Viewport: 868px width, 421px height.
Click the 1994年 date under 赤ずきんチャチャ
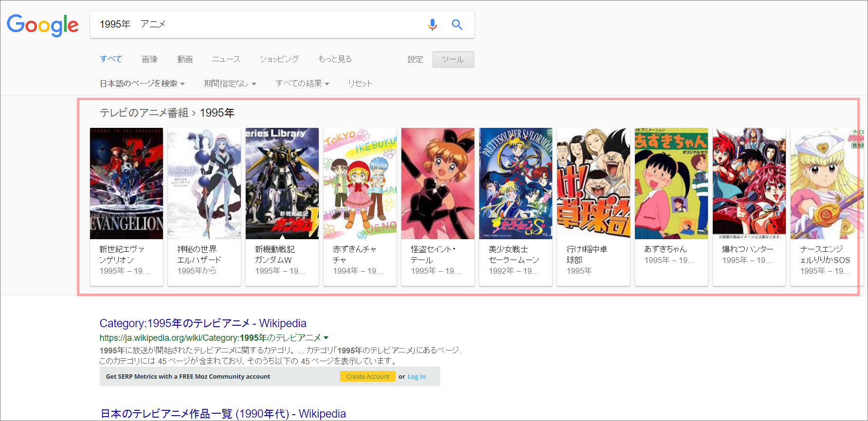pos(358,271)
